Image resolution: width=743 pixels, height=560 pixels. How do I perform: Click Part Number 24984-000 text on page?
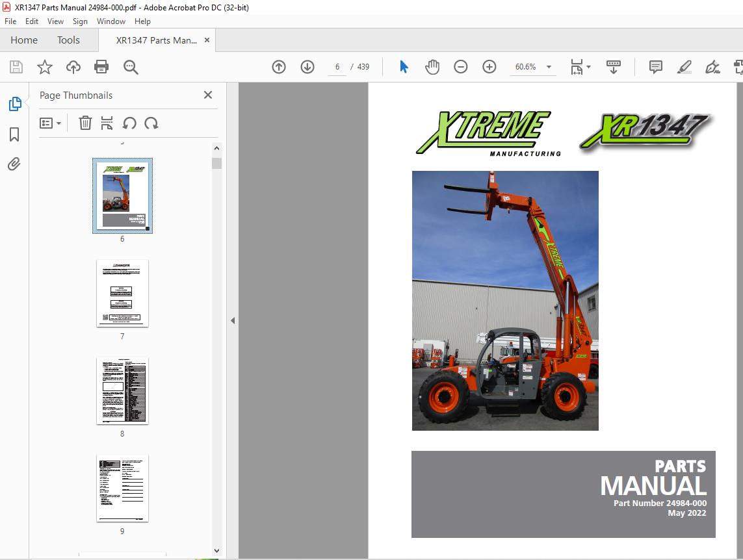click(660, 503)
